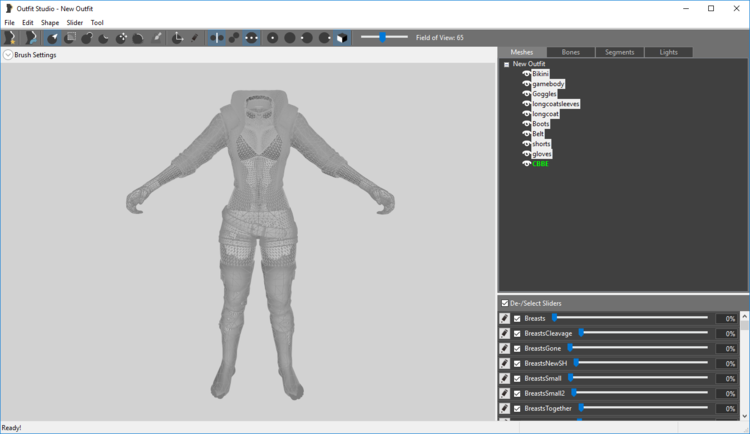Open the Slider menu
The image size is (750, 434).
click(75, 22)
